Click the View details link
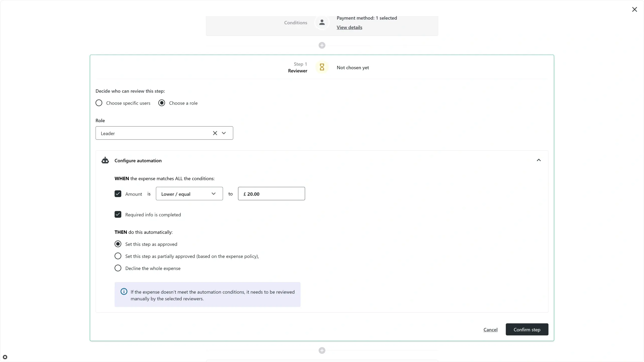Viewport: 644px width, 362px height. [349, 27]
